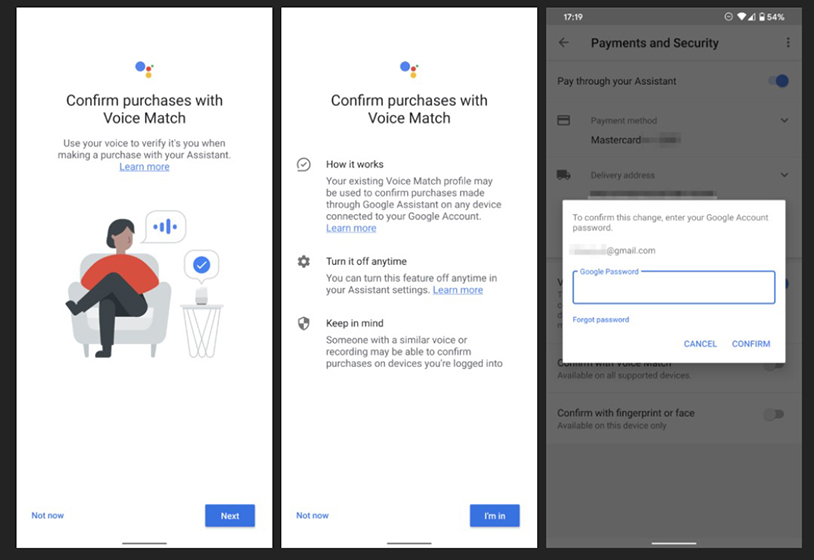
Task: Click the 'Keep in mind' heading
Action: (355, 323)
